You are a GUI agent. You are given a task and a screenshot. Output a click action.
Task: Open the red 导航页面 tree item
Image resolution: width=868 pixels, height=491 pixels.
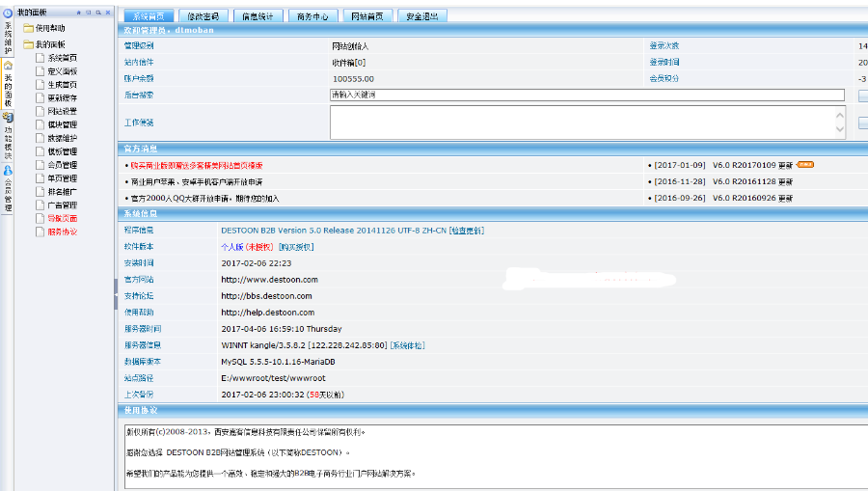point(62,218)
